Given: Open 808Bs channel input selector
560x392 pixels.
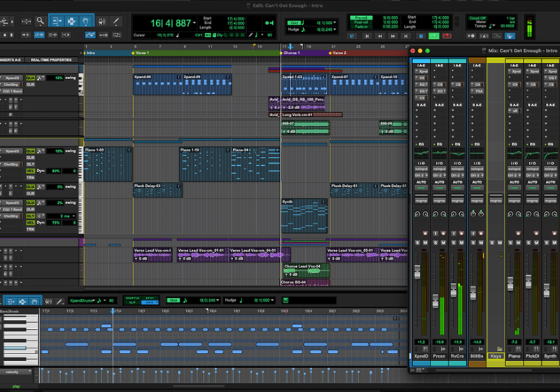Looking at the screenshot, I should (477, 169).
